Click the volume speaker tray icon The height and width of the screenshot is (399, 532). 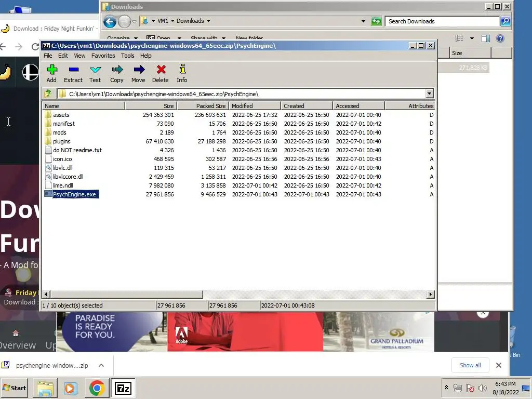click(482, 388)
